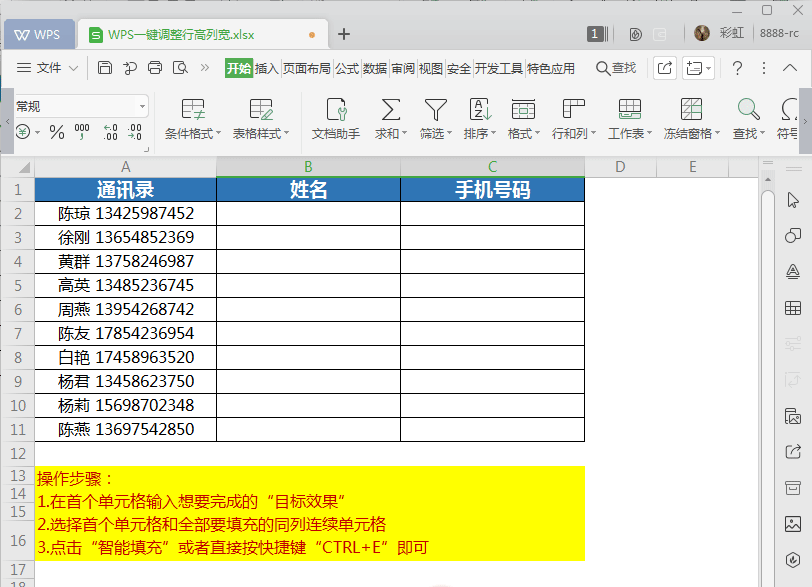Open the 开发工具 tab
The image size is (812, 587).
(499, 68)
